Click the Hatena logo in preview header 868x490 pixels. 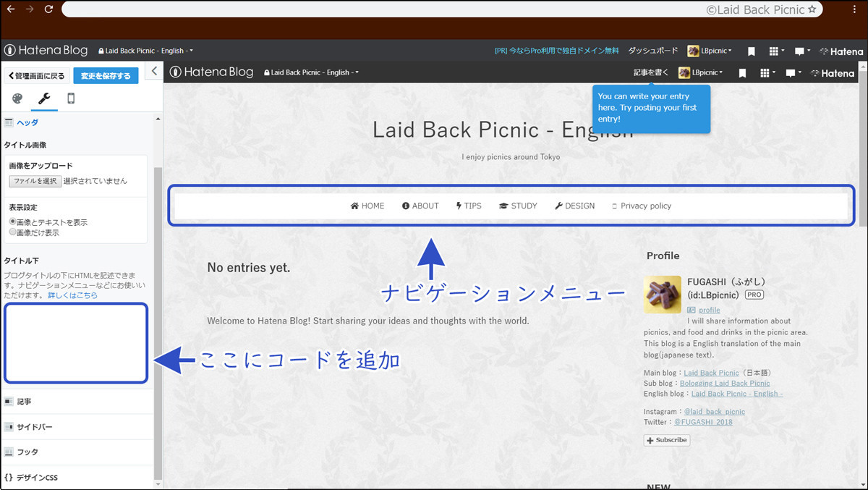pos(833,73)
